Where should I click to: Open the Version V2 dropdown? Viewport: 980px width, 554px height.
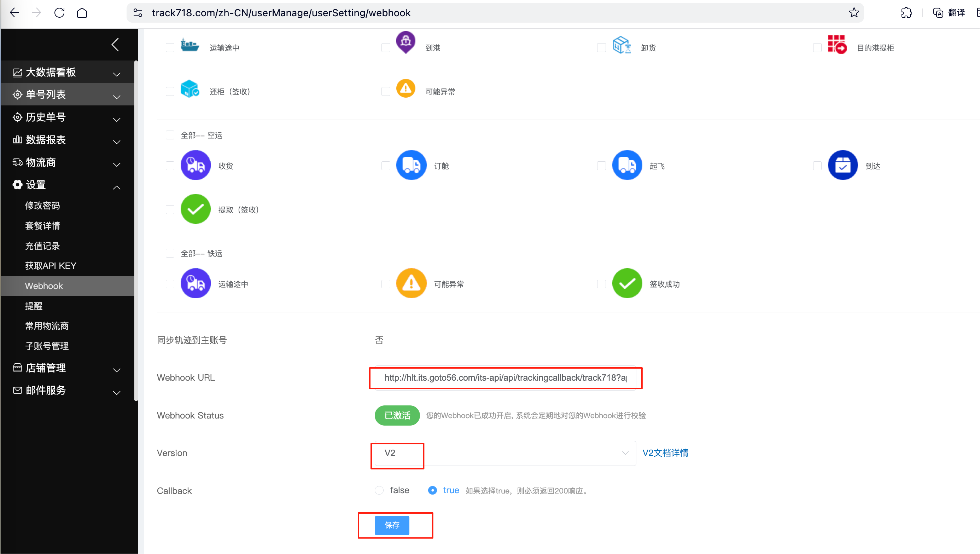[x=505, y=453]
